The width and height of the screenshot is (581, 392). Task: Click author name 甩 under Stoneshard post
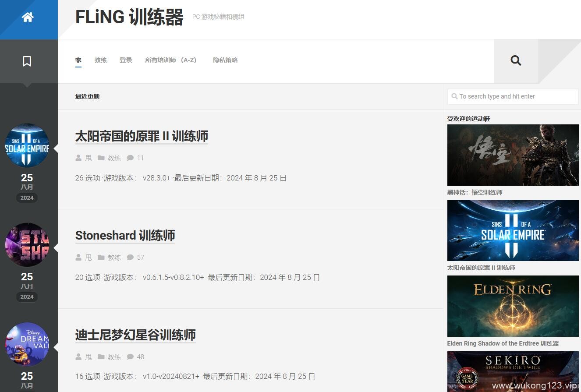point(89,258)
